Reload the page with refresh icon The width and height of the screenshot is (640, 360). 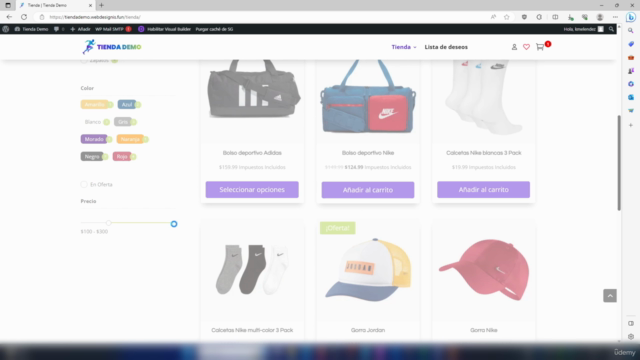(x=24, y=17)
